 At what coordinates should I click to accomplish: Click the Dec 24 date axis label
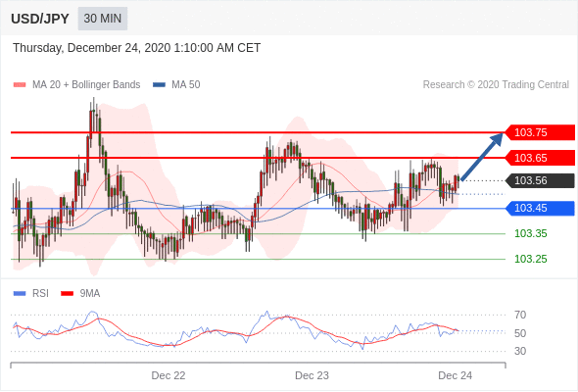pyautogui.click(x=455, y=375)
